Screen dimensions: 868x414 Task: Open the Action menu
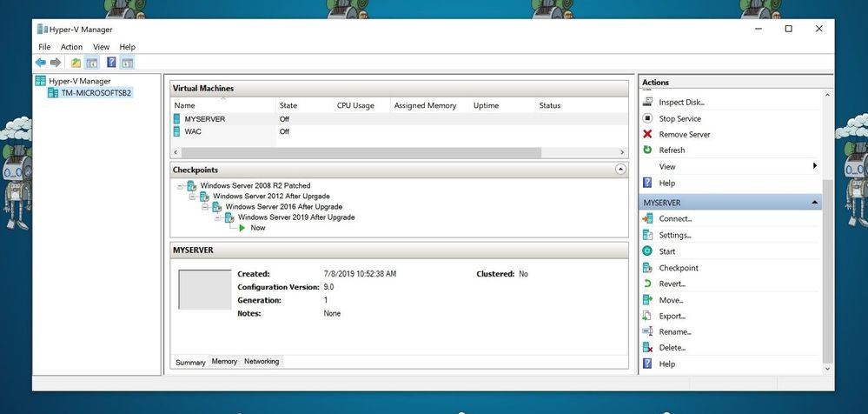(71, 47)
